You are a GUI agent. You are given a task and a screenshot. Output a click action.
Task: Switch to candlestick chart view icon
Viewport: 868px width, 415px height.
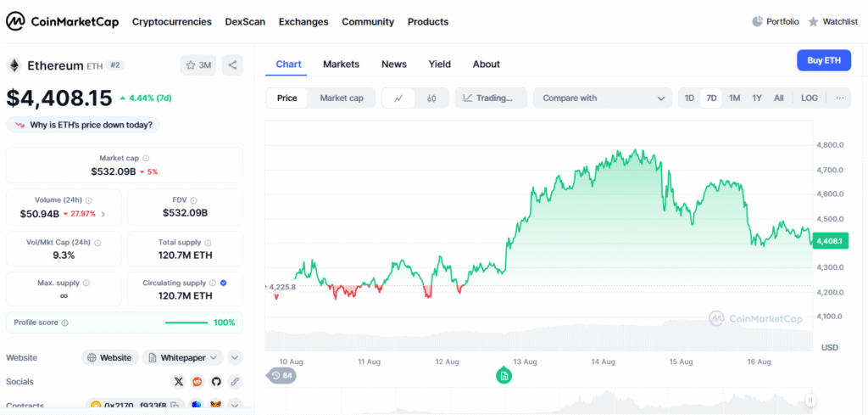tap(431, 98)
